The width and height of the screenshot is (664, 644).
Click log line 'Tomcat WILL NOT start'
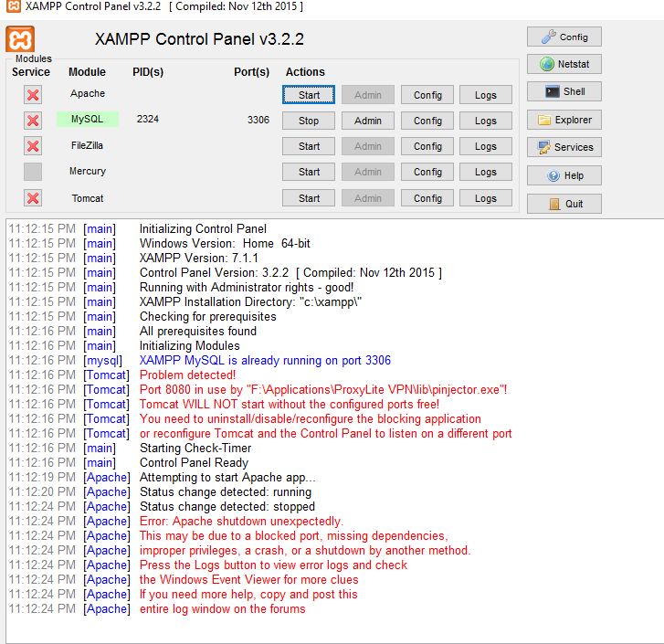coord(290,405)
